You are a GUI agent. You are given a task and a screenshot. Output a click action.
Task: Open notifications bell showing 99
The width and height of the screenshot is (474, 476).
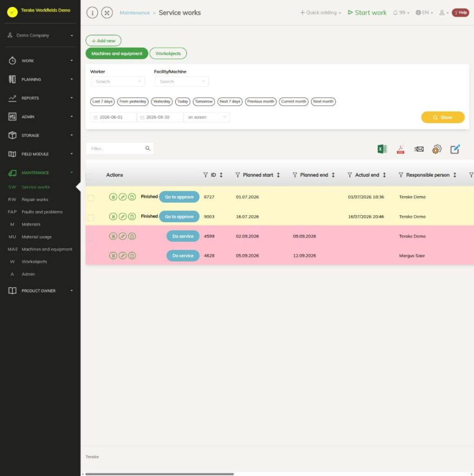[x=401, y=13]
